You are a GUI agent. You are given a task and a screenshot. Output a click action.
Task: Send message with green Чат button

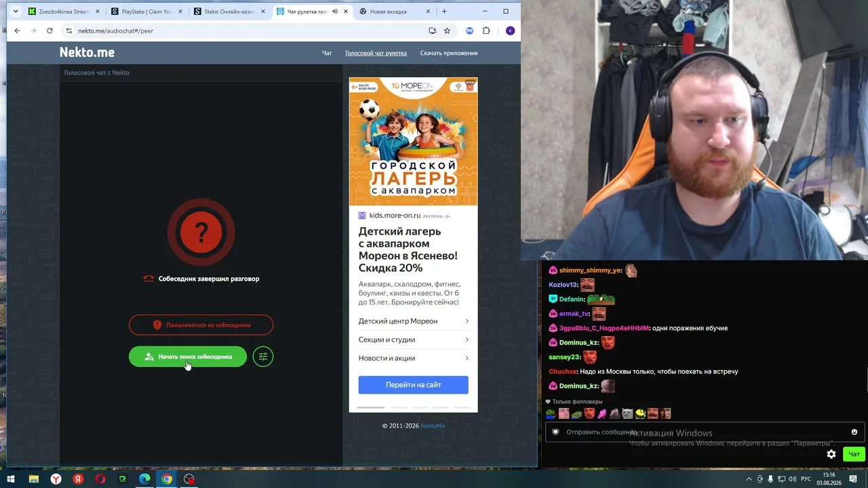pyautogui.click(x=854, y=454)
